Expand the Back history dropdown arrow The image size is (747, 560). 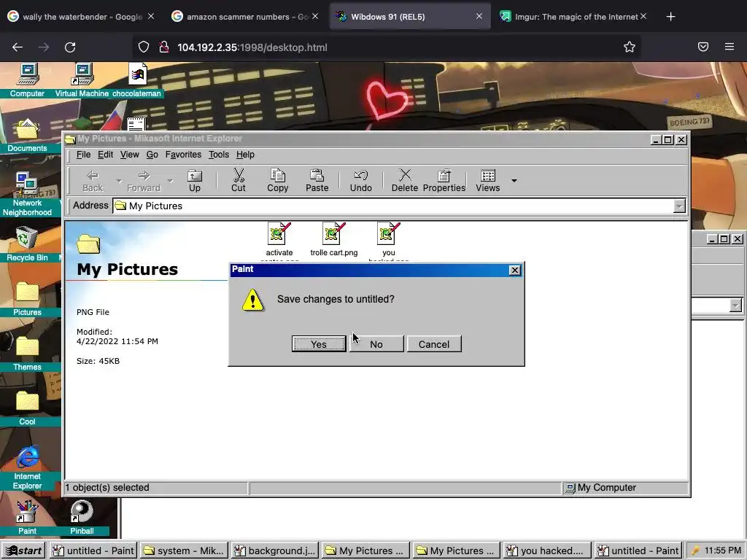pyautogui.click(x=119, y=181)
